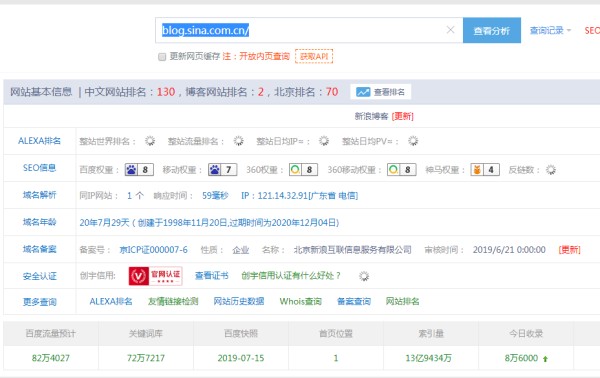Click the 查看分析 analyze button
The height and width of the screenshot is (378, 600).
(x=492, y=30)
